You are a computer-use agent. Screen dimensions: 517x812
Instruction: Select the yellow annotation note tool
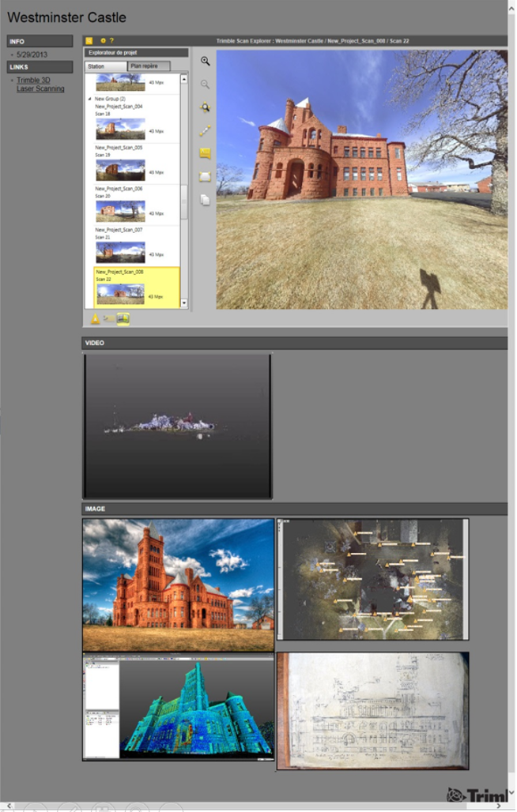pyautogui.click(x=206, y=153)
